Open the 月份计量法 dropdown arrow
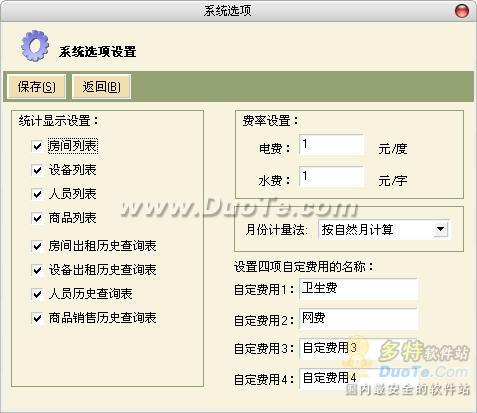 pos(441,229)
